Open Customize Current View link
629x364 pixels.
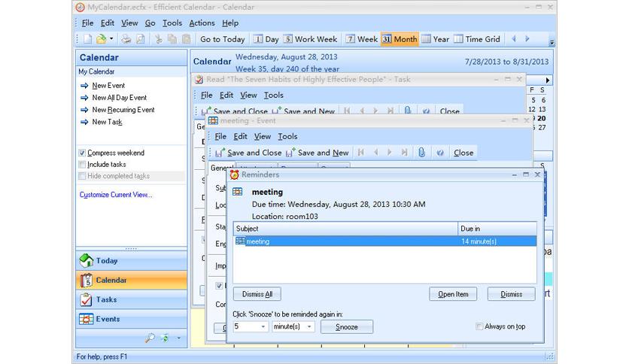pos(116,195)
